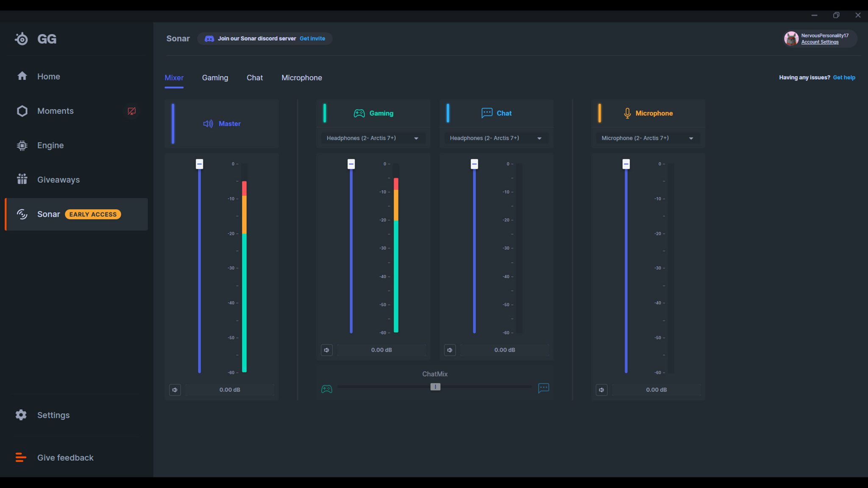Click the Moments screen-capture disabled icon

click(132, 111)
